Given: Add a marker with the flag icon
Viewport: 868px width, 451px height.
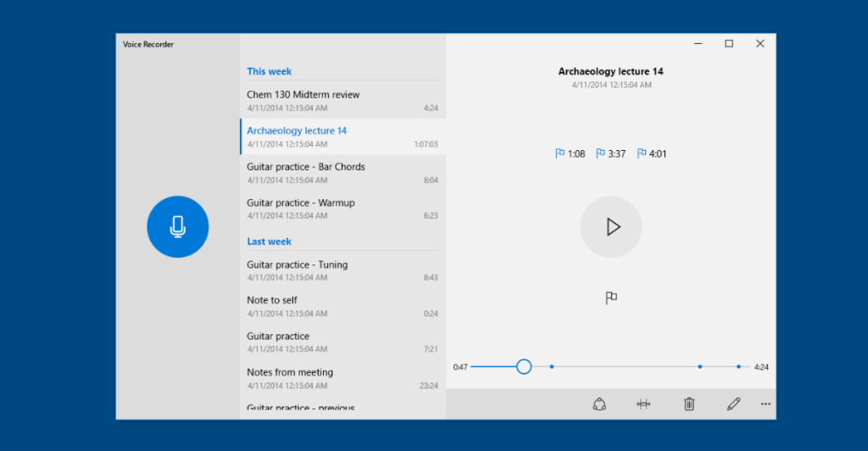Looking at the screenshot, I should click(611, 298).
